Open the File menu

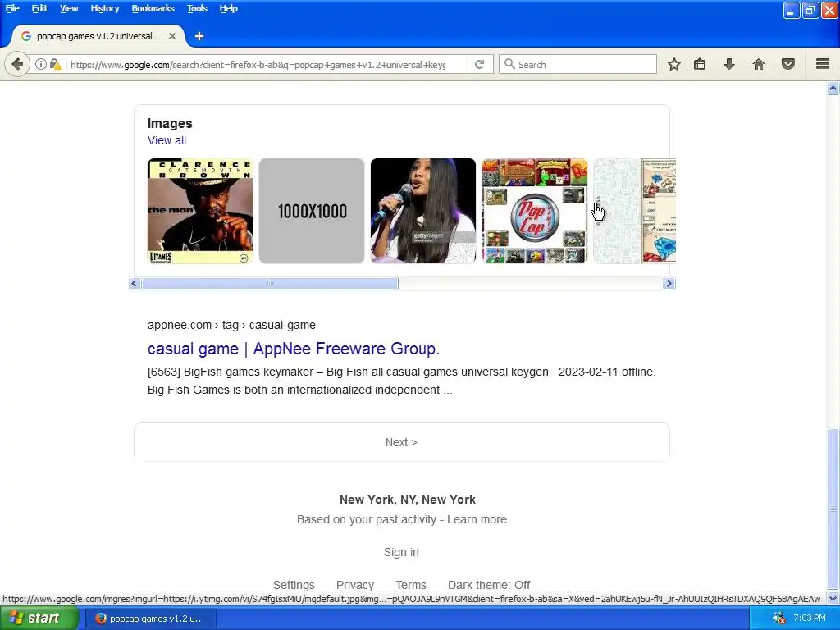pos(12,8)
